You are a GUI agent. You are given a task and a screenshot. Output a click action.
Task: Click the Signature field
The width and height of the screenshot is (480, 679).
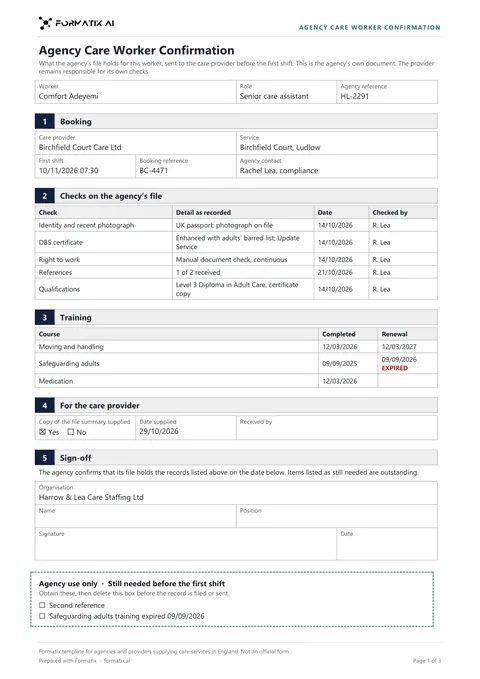185,544
